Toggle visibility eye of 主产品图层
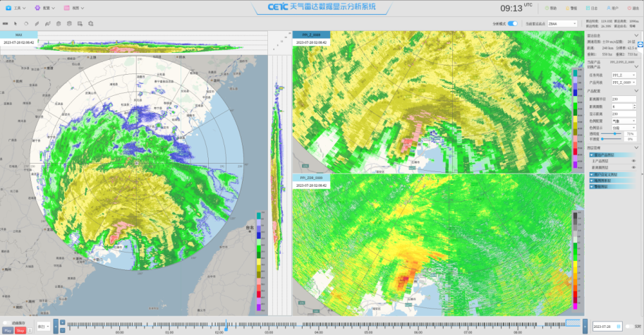The width and height of the screenshot is (644, 335). [633, 161]
